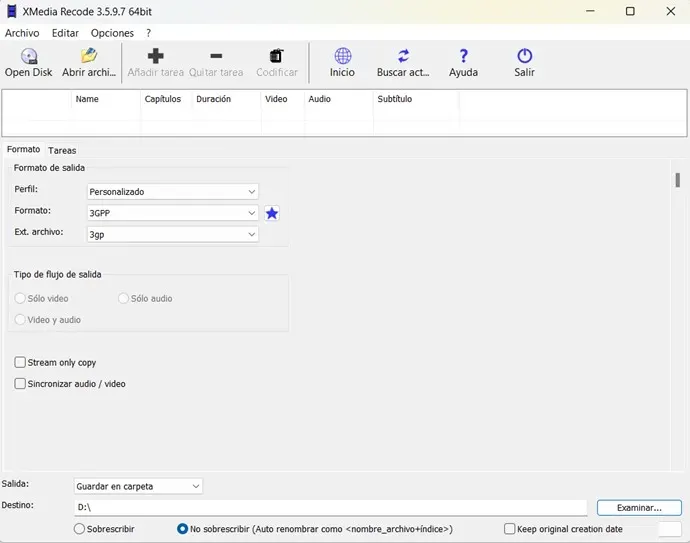690x543 pixels.
Task: Click the Subtítulo column header
Action: click(x=416, y=99)
